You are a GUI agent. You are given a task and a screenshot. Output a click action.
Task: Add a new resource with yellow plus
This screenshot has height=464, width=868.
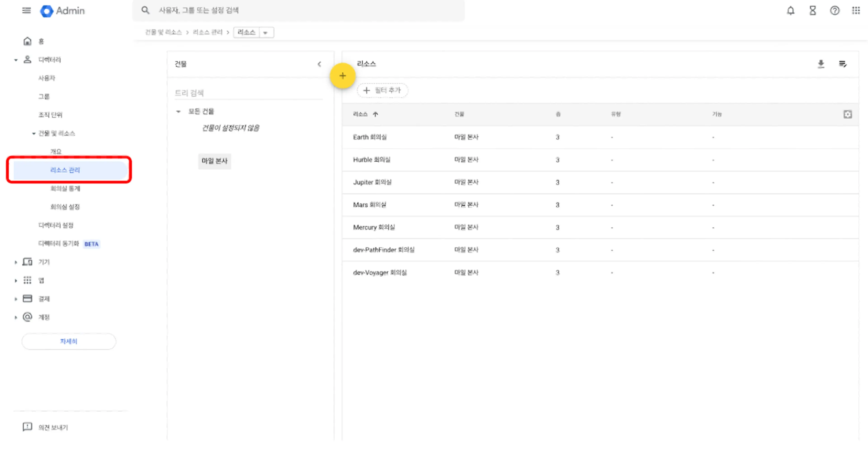pos(342,76)
